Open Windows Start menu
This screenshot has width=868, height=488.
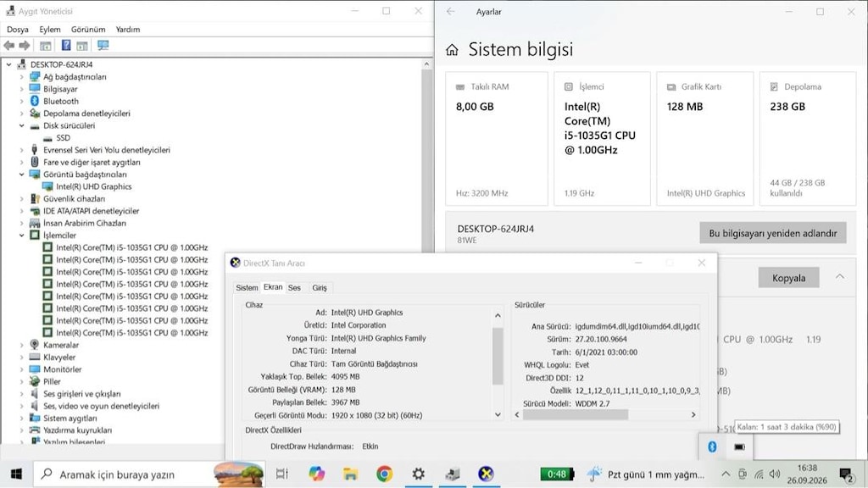16,474
